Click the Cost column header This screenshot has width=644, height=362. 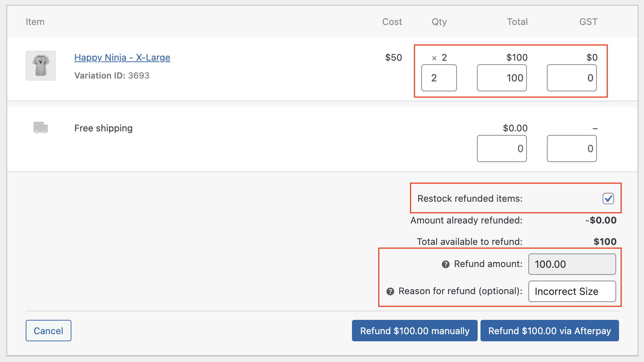click(x=392, y=22)
